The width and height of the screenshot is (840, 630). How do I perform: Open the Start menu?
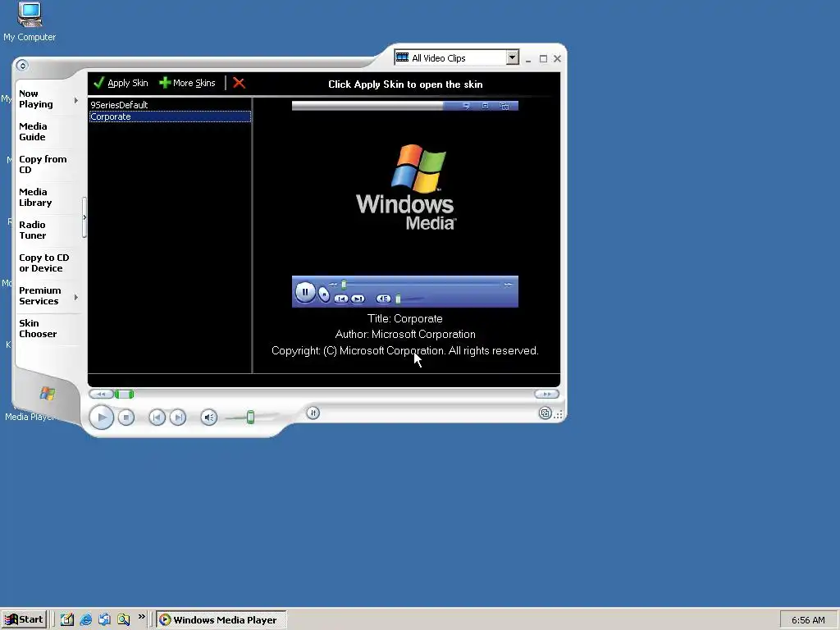(24, 620)
